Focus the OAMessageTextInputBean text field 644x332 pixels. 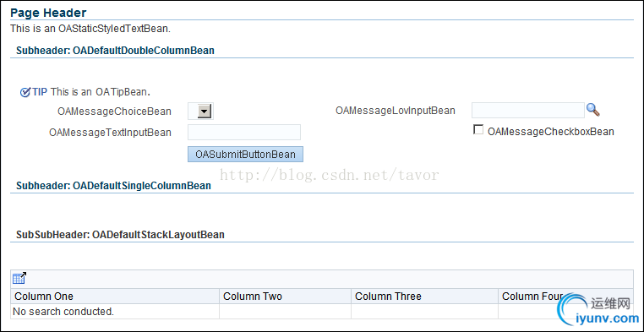244,132
